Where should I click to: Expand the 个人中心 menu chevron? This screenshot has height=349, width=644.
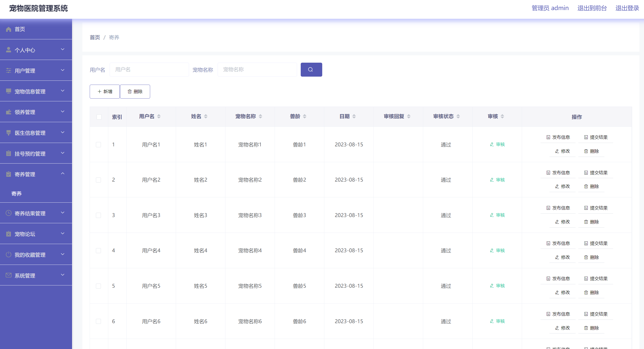point(63,49)
